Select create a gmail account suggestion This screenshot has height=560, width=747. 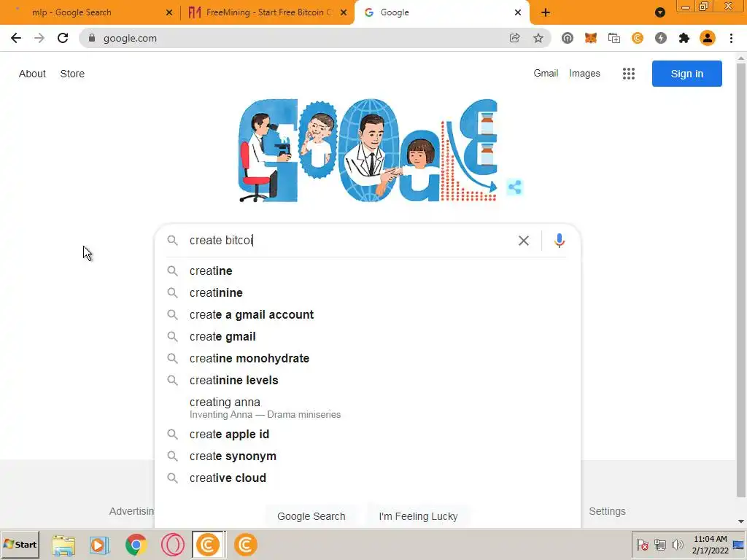pyautogui.click(x=368, y=315)
